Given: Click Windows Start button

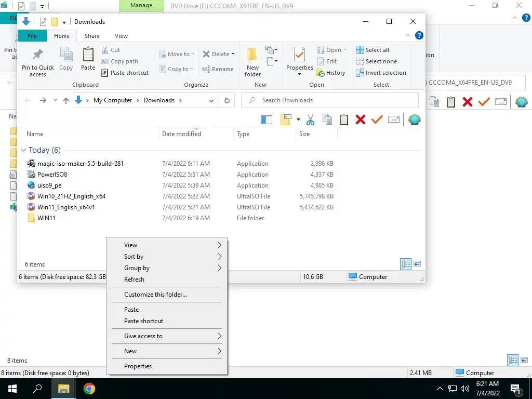Looking at the screenshot, I should pyautogui.click(x=12, y=389).
